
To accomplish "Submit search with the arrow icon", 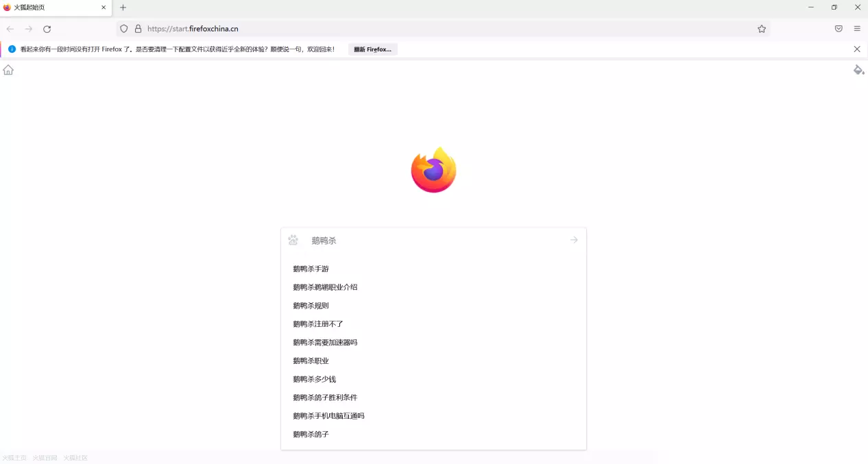I will 574,240.
